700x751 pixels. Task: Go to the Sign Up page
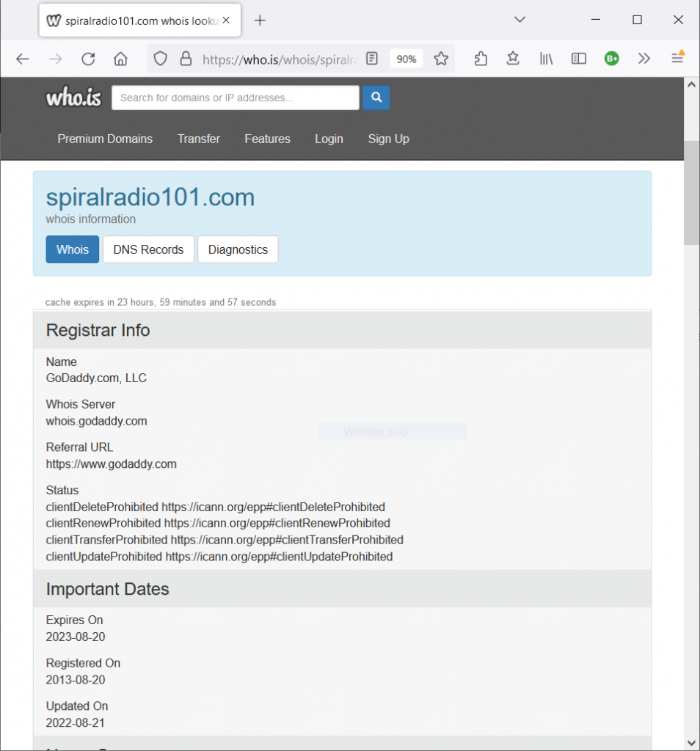pyautogui.click(x=389, y=139)
